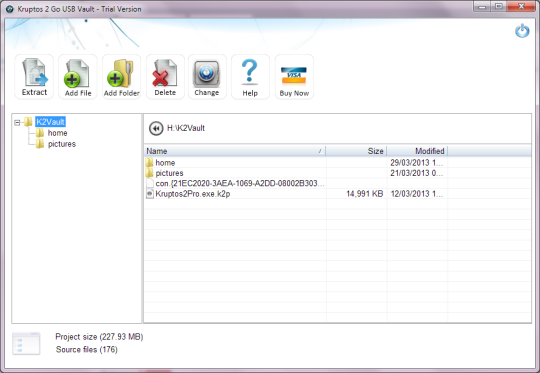Sort by the Modified column header

[x=417, y=151]
